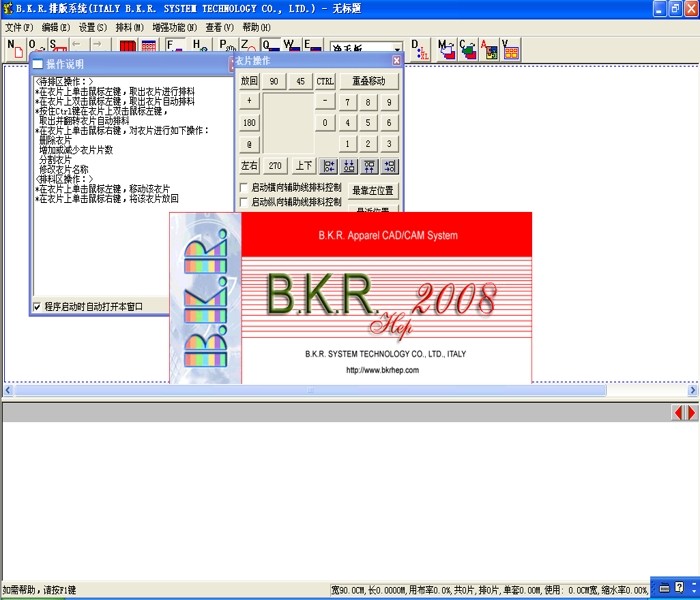Click the http://www.bkrhep.com link on splash
Image resolution: width=700 pixels, height=600 pixels.
[383, 370]
